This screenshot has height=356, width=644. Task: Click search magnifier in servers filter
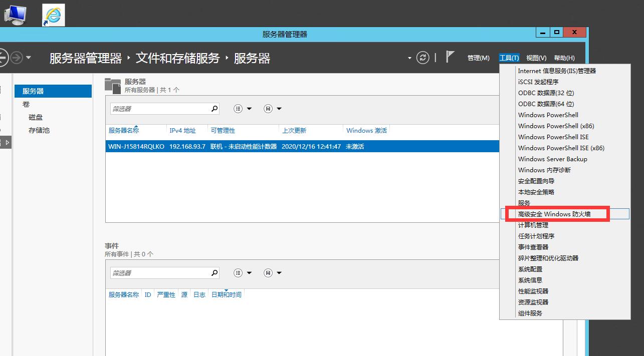point(214,109)
